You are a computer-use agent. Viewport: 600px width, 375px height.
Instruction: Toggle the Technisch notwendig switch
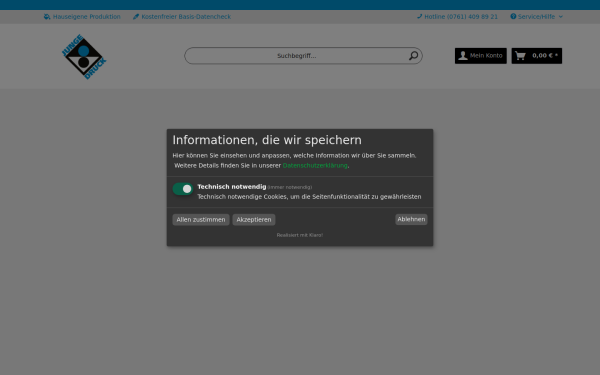[x=183, y=189]
